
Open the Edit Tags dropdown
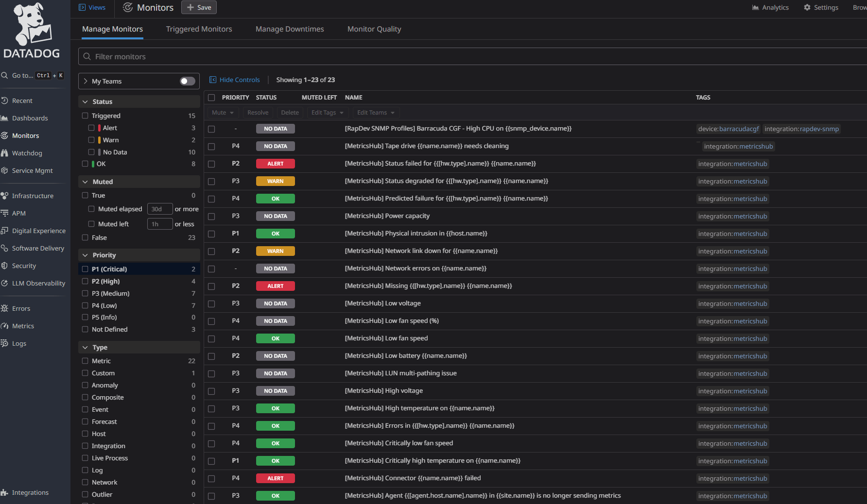(328, 113)
